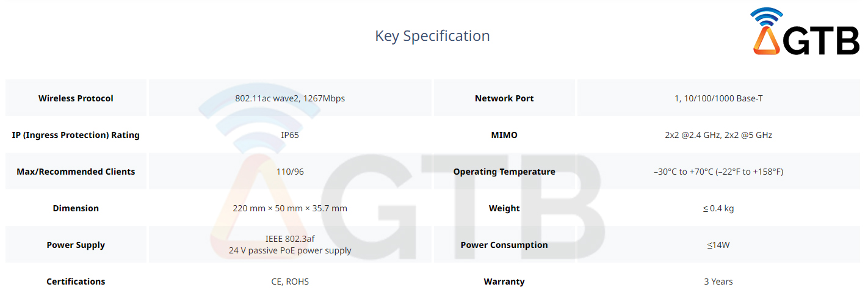Select IP (Ingress Protection) Rating label
868x298 pixels.
76,135
